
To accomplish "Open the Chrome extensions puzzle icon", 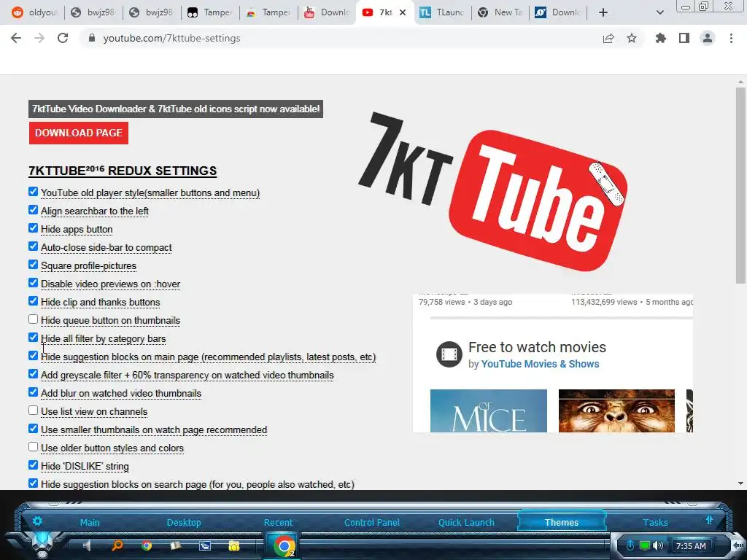I will tap(660, 38).
